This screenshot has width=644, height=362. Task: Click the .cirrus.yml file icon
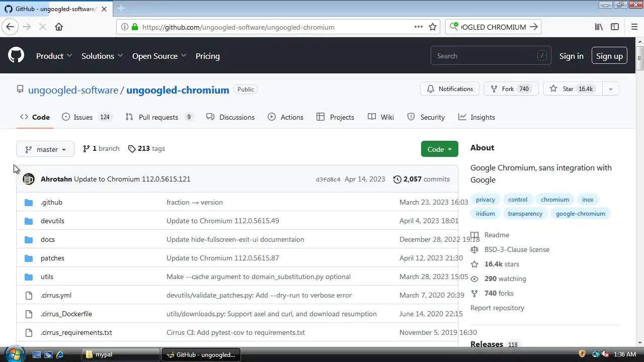point(29,296)
